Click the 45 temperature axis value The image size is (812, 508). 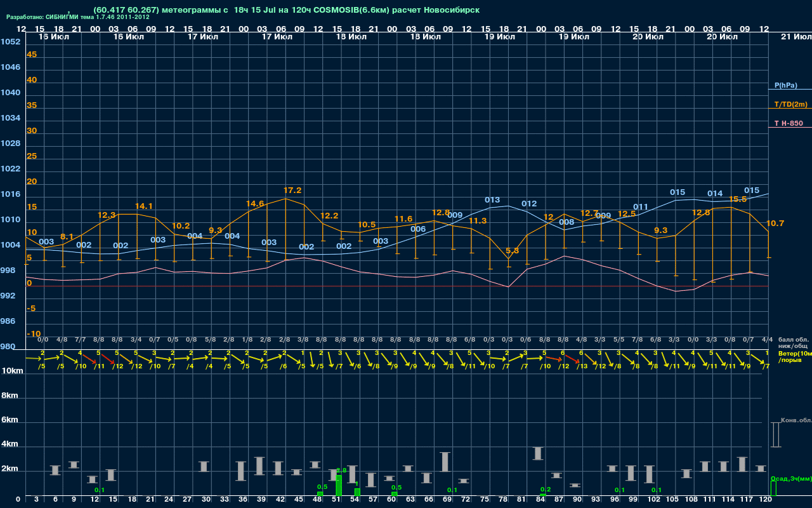pyautogui.click(x=32, y=55)
